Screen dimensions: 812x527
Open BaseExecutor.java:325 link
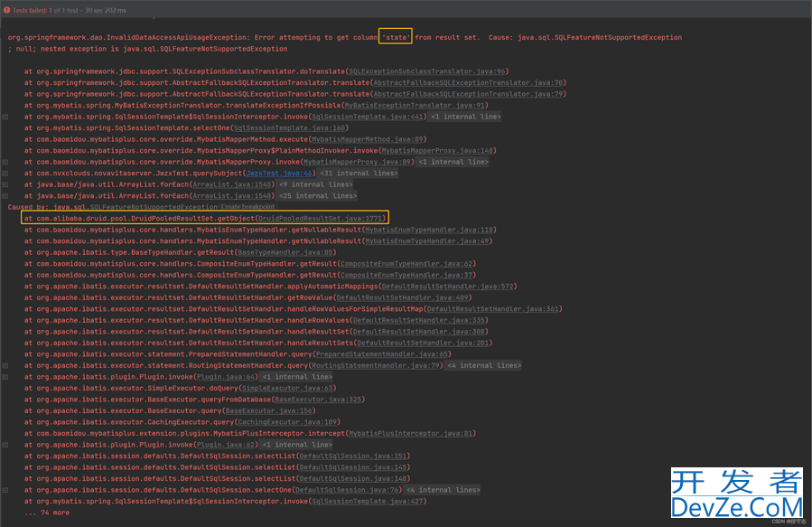tap(319, 400)
